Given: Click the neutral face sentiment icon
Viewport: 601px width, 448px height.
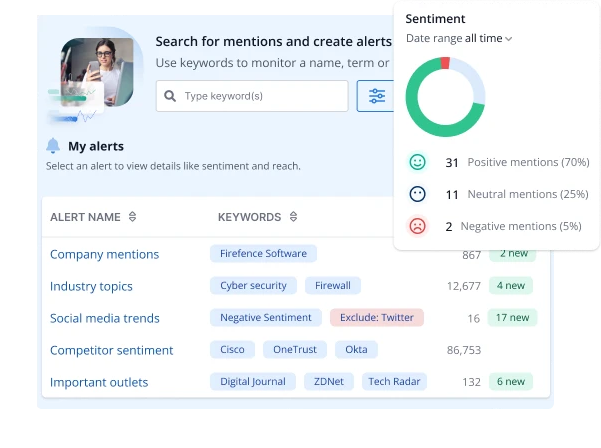Looking at the screenshot, I should [418, 194].
